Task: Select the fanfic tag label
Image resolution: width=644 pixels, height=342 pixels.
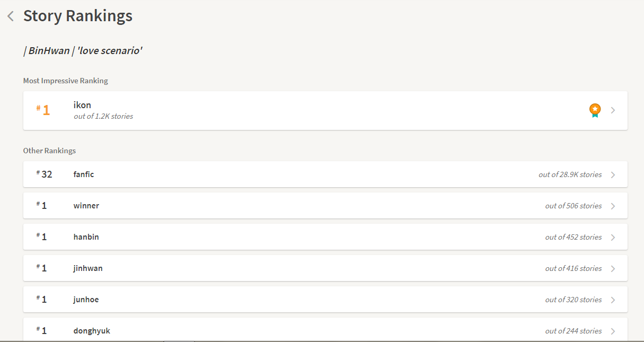Action: point(84,174)
